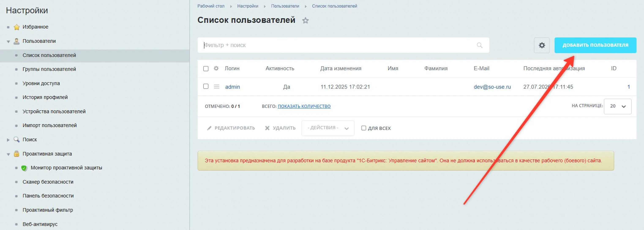Click the favorites star next to page title
The height and width of the screenshot is (230, 644).
(305, 20)
